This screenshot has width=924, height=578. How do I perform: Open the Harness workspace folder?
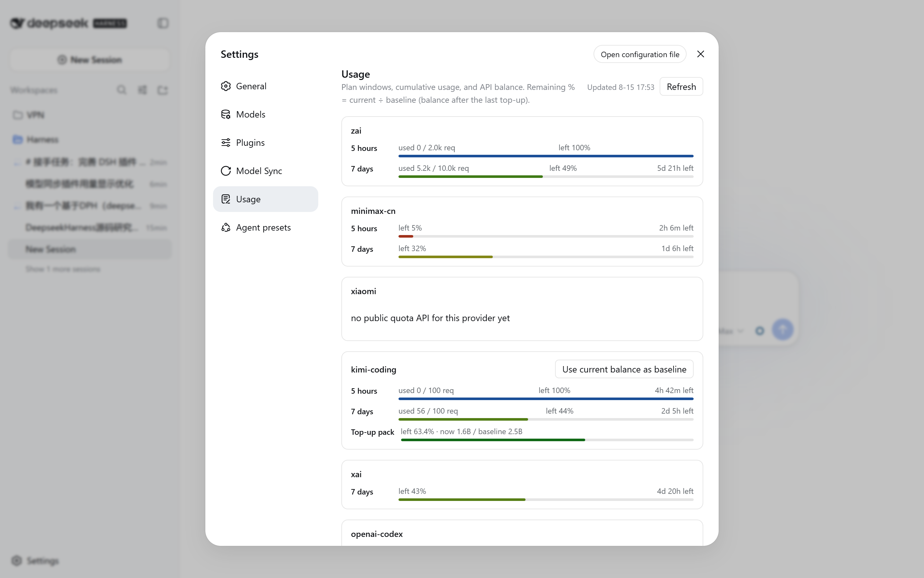click(90, 140)
